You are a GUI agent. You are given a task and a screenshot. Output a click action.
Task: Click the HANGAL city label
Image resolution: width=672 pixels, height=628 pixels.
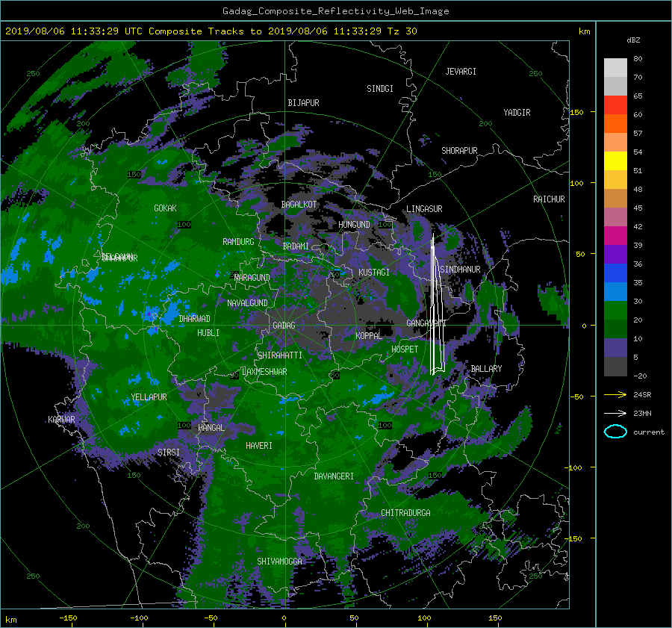coord(211,428)
